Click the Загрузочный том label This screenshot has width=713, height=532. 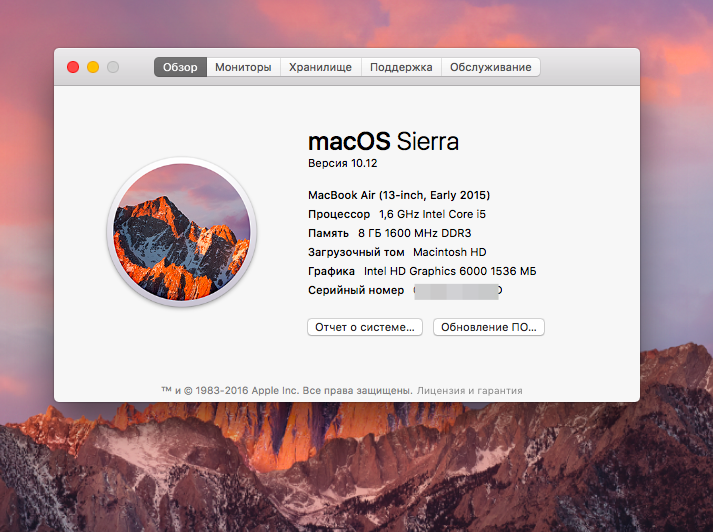pyautogui.click(x=356, y=252)
